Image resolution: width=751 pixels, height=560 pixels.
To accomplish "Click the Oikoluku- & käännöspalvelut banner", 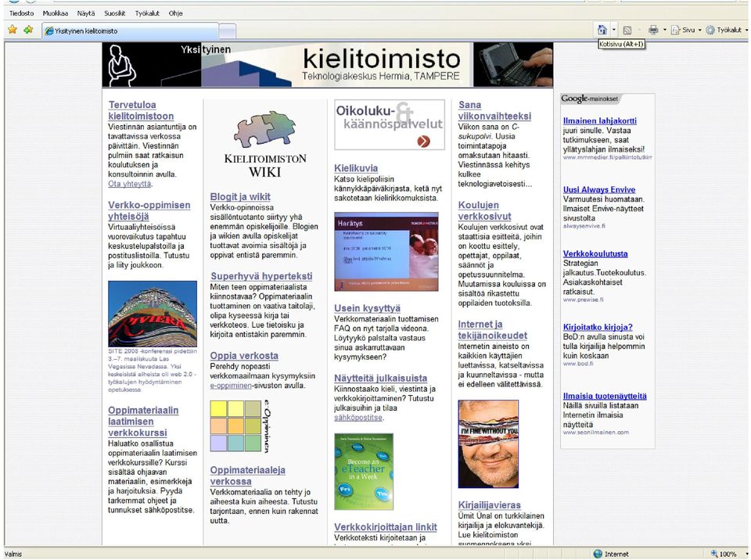I will 389,124.
